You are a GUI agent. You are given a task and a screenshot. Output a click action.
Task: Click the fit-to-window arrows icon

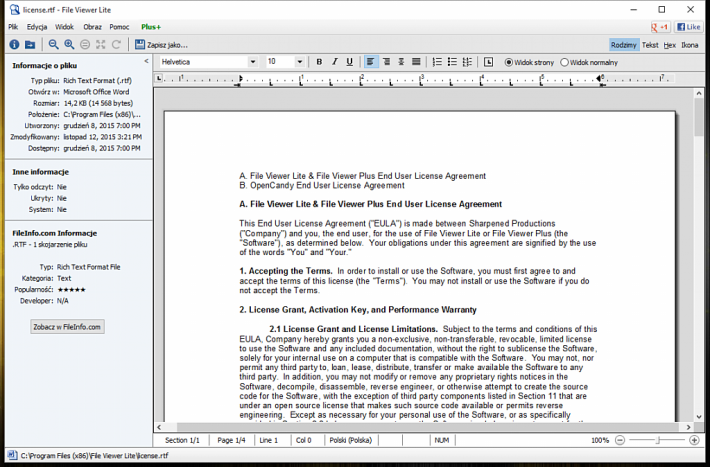(x=101, y=44)
